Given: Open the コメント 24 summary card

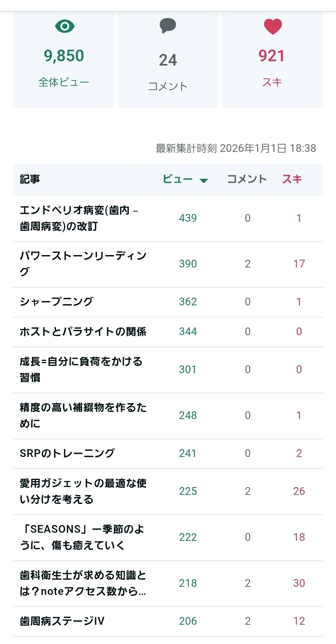Looking at the screenshot, I should tap(168, 59).
